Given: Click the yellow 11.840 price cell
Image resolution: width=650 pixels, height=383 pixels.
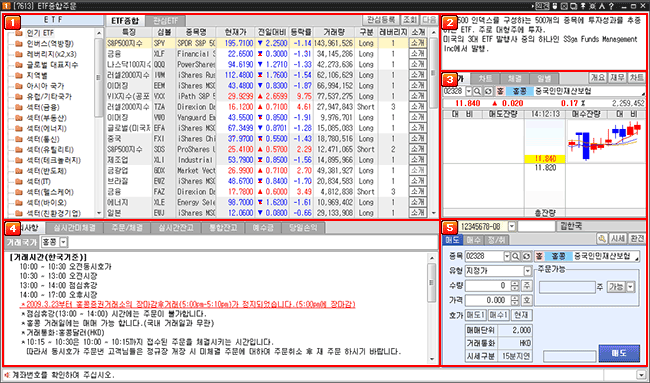Looking at the screenshot, I should point(545,159).
